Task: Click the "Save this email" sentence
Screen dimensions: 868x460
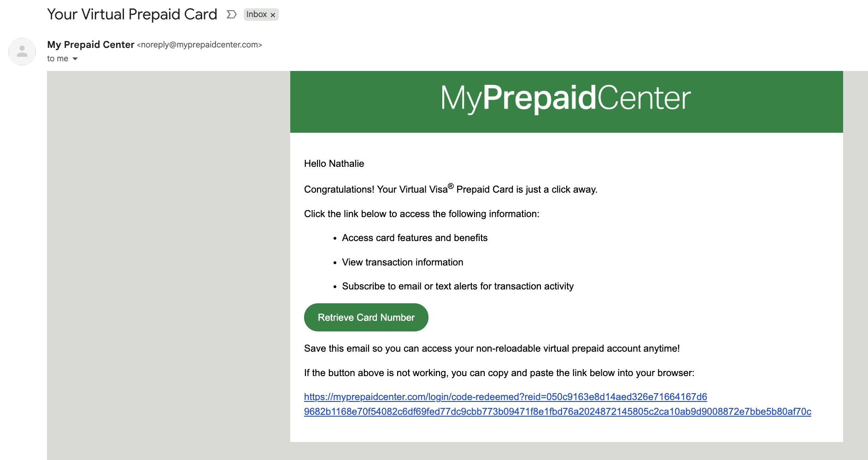Action: (492, 348)
